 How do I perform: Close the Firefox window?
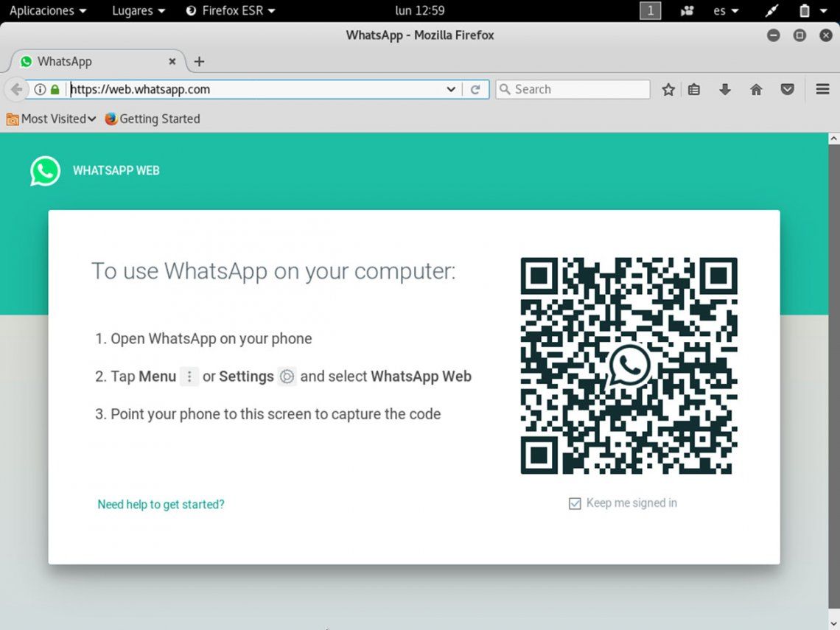click(826, 35)
